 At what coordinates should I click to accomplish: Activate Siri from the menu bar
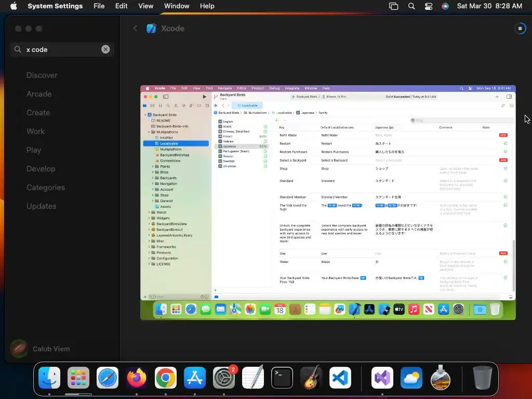click(445, 6)
